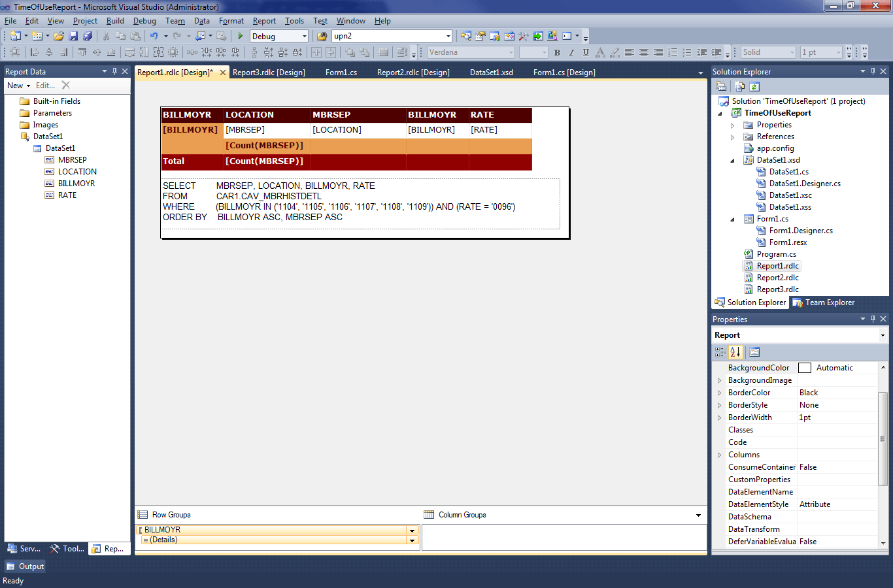Viewport: 893px width, 588px height.
Task: Open the Tools menu
Action: [294, 21]
